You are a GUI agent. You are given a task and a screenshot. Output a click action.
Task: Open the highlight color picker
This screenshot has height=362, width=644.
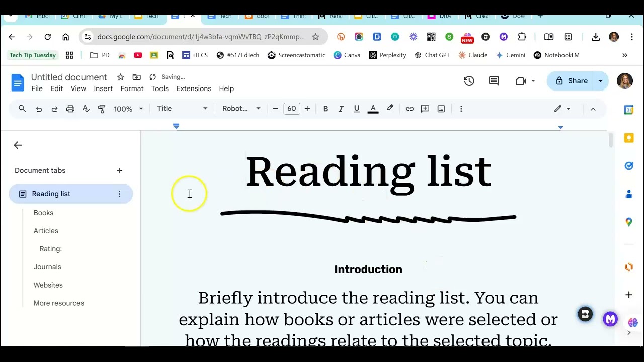click(390, 109)
